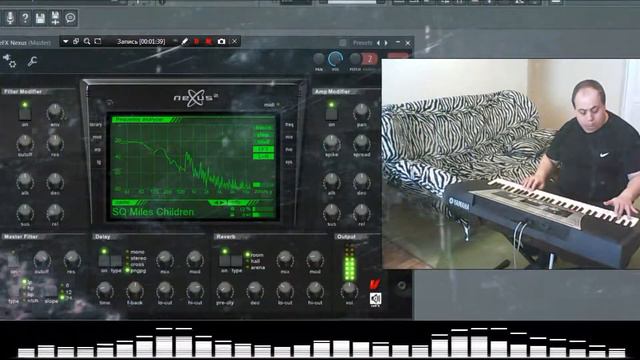640x360 pixels.
Task: Click the magnifier icon on recording bar
Action: [x=87, y=41]
